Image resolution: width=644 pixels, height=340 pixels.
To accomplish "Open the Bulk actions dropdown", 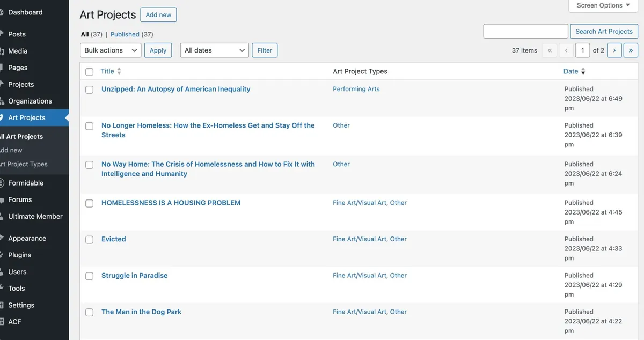I will click(x=111, y=50).
